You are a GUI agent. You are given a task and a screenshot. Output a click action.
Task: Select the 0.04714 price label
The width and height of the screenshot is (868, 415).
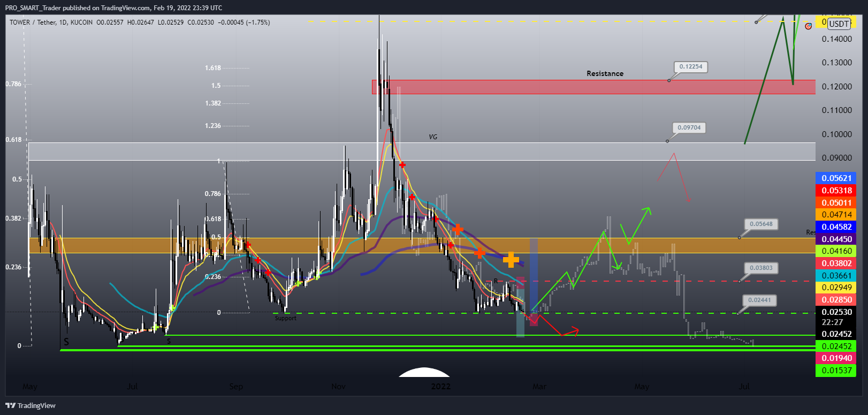click(x=836, y=215)
